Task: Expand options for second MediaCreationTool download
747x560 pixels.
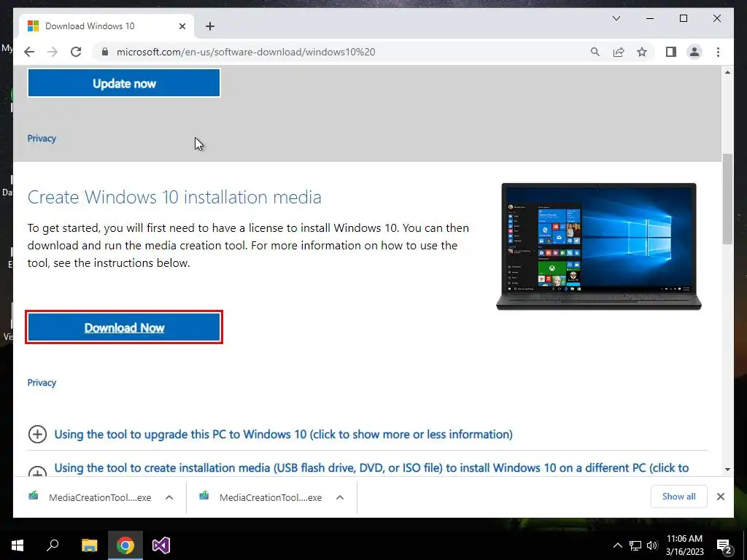Action: pos(340,497)
